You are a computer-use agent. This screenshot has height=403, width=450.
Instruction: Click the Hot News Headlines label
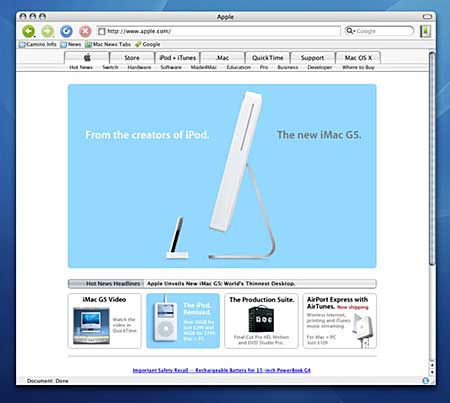coord(113,284)
